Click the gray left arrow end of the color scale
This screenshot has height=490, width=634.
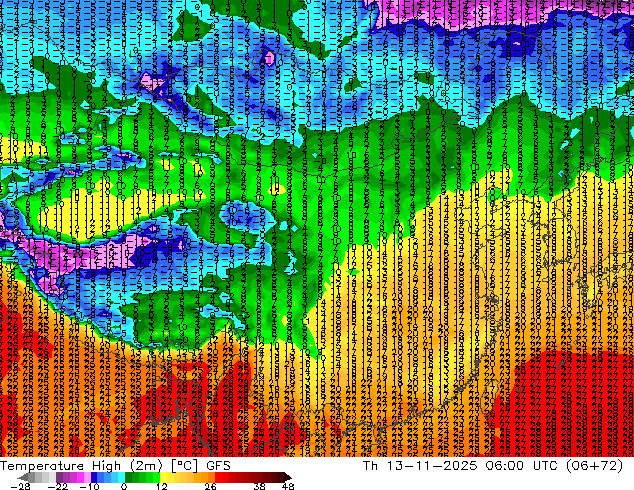(23, 477)
